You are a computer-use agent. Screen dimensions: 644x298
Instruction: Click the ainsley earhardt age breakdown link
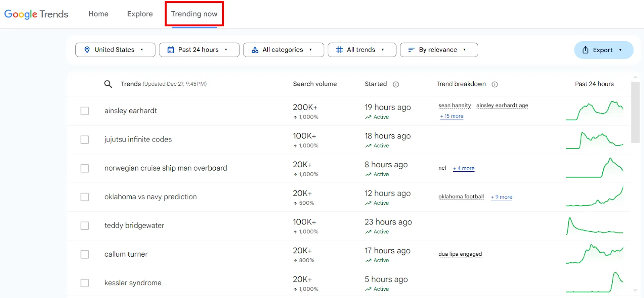click(x=502, y=105)
